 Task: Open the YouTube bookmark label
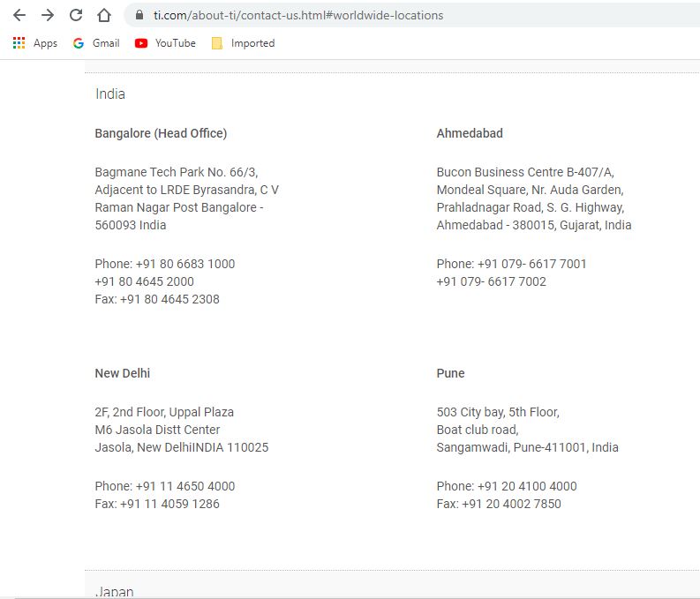[176, 43]
